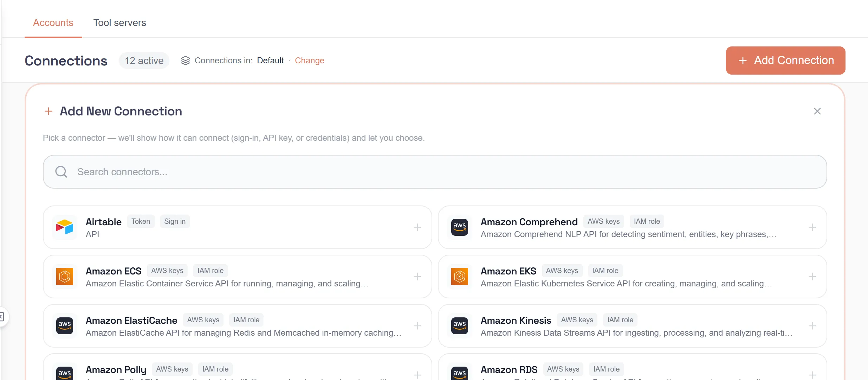Click the Amazon ElastiCache aws logo
The width and height of the screenshot is (868, 380).
65,326
